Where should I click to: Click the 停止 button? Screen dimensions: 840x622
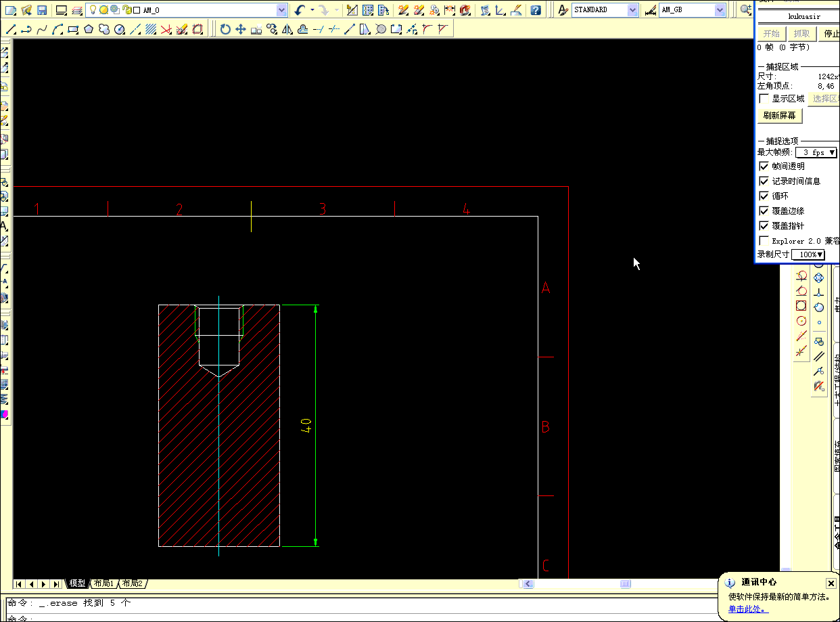(831, 34)
